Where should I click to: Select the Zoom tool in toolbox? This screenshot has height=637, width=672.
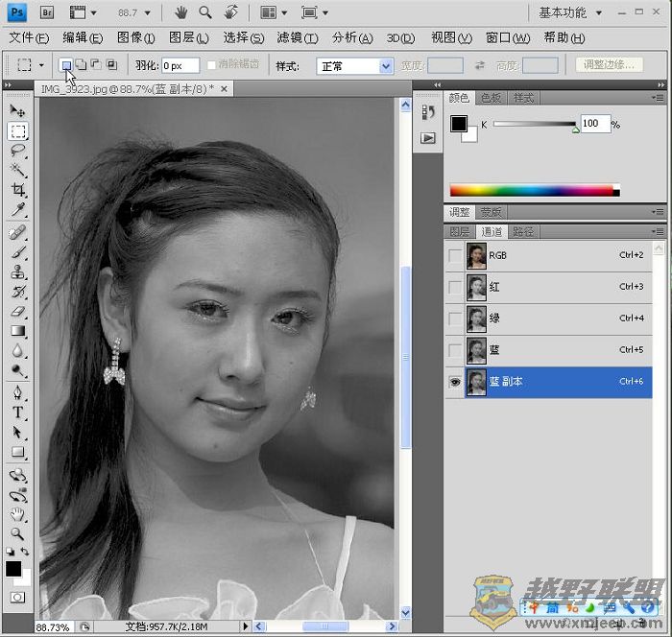coord(17,532)
